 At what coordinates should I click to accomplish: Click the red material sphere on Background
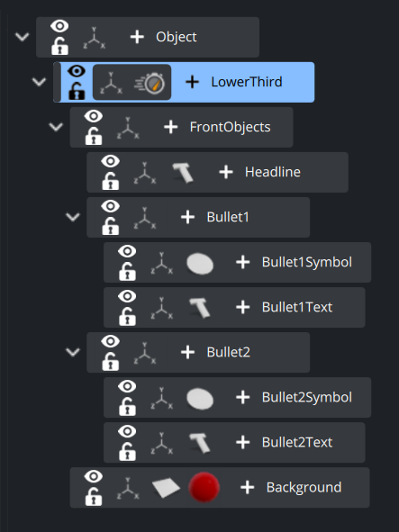click(204, 487)
